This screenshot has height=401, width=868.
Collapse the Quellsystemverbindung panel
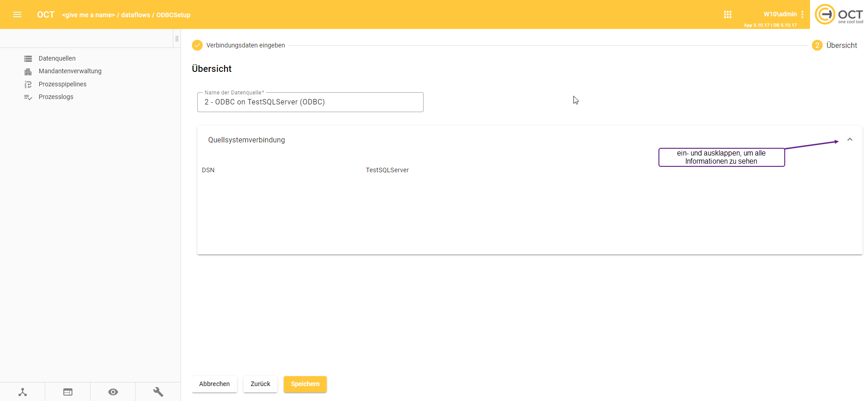[849, 140]
